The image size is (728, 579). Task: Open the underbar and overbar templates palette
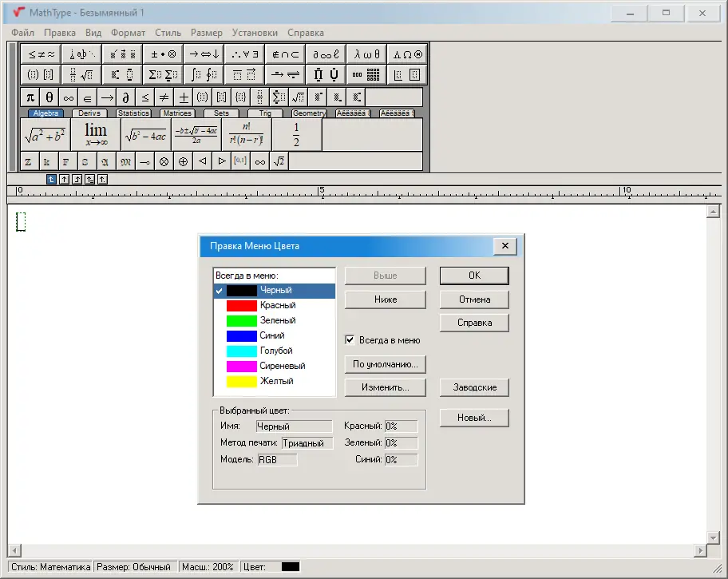pos(245,75)
